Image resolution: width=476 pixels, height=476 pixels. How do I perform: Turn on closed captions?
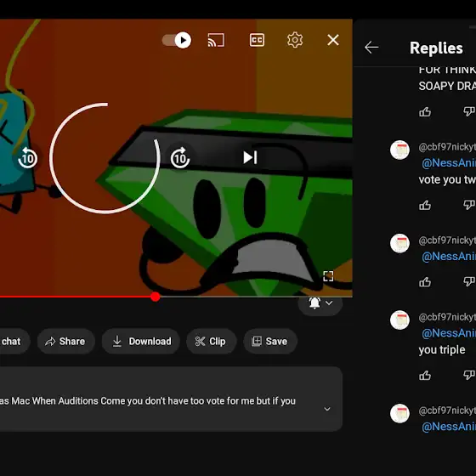257,40
